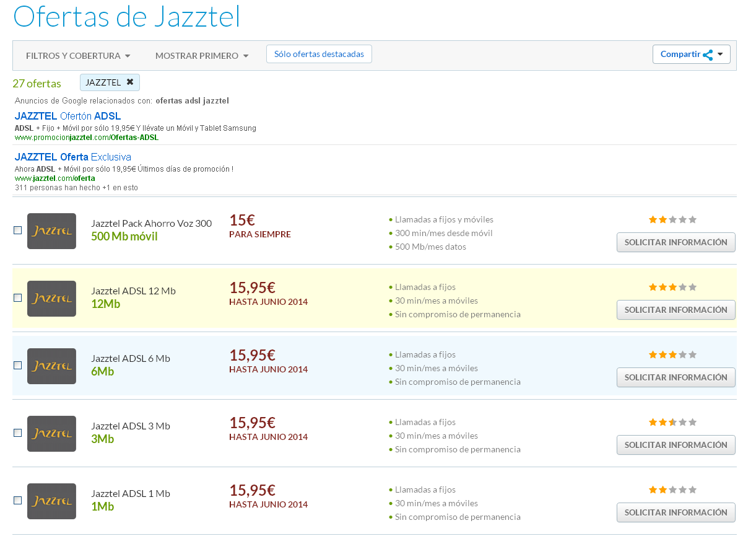
Task: Tick checkbox for Jazztel ADSL 1 Mb
Action: click(18, 501)
